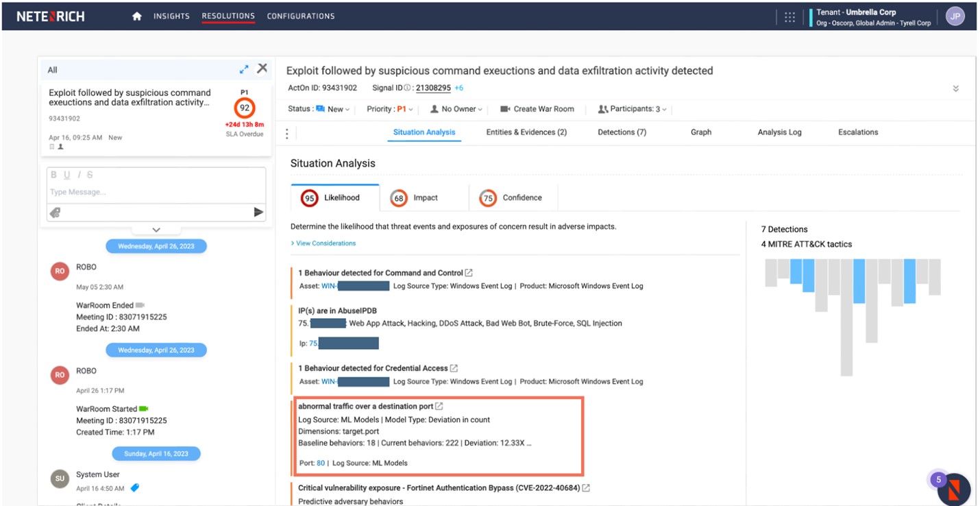Toggle Bold formatting in message editor
Viewport: 980px width, 506px height.
54,175
